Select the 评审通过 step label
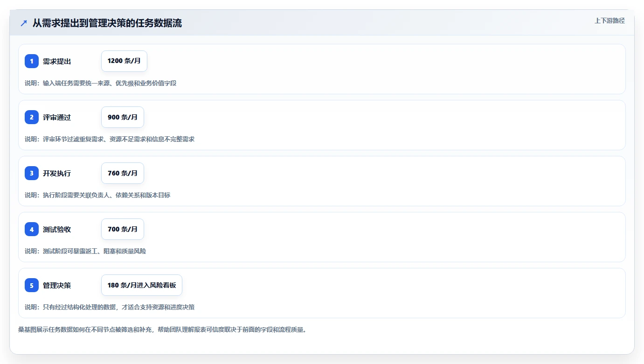 57,118
